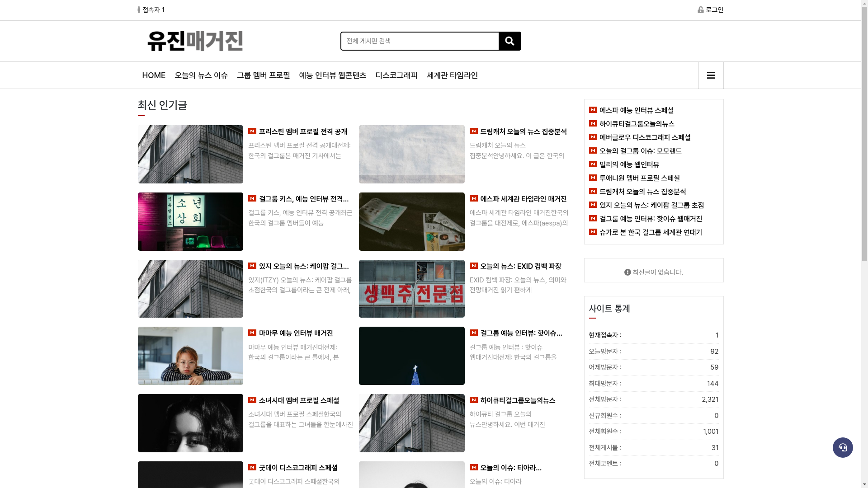Image resolution: width=868 pixels, height=488 pixels.
Task: Open the 오늘의 뉴스 이슈 menu
Action: pos(201,75)
